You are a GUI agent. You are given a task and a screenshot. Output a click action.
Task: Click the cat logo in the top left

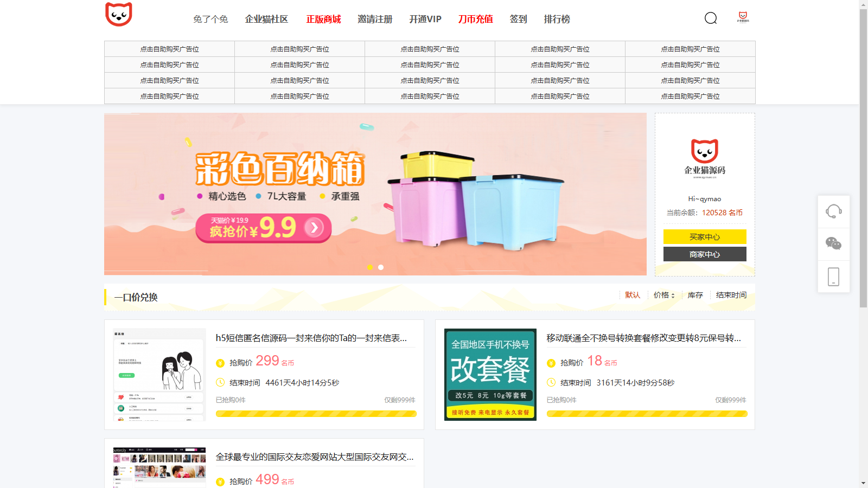pyautogui.click(x=119, y=15)
